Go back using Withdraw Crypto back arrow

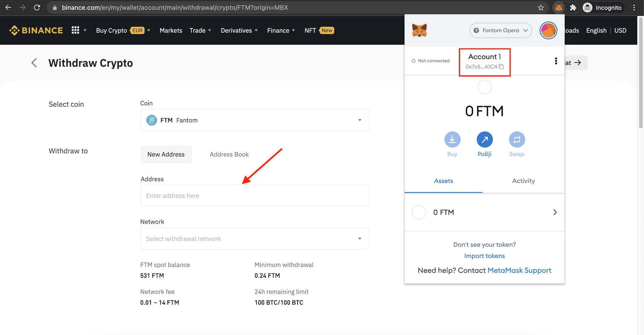[34, 63]
